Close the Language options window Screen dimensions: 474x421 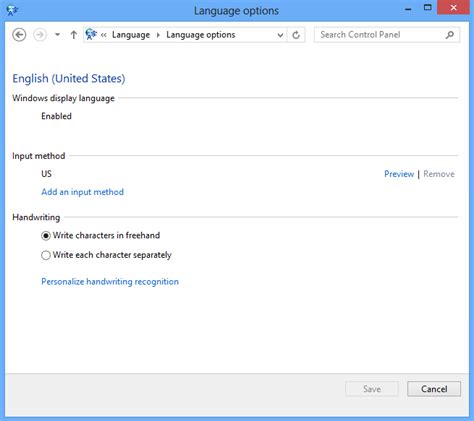pyautogui.click(x=453, y=8)
